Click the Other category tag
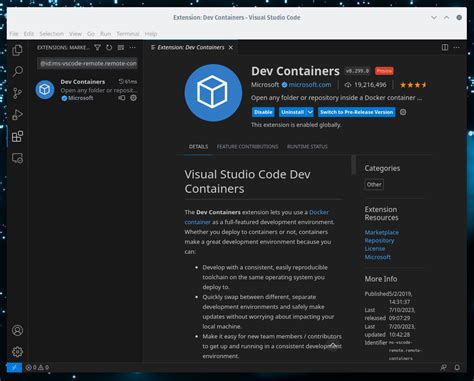Viewport: 474px width, 381px height. 374,185
